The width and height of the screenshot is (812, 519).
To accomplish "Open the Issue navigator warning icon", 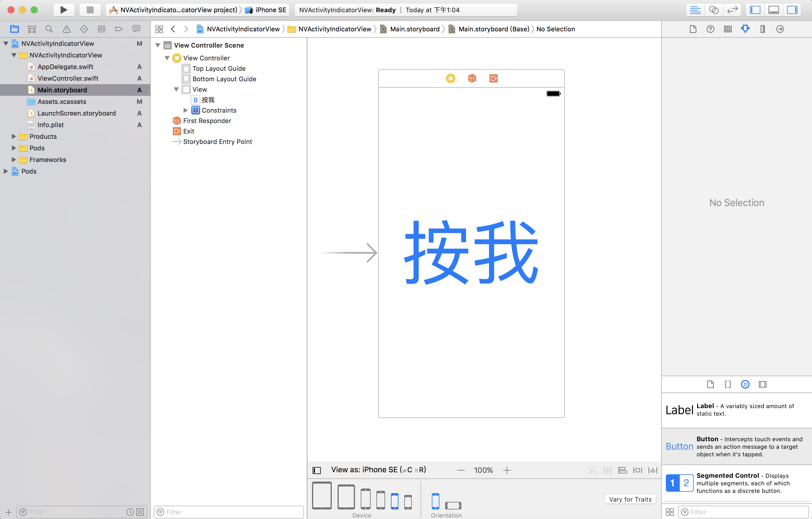I will (67, 29).
